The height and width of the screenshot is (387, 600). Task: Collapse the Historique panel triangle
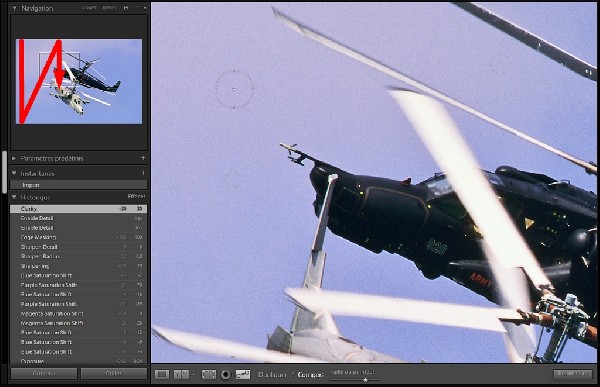point(14,197)
